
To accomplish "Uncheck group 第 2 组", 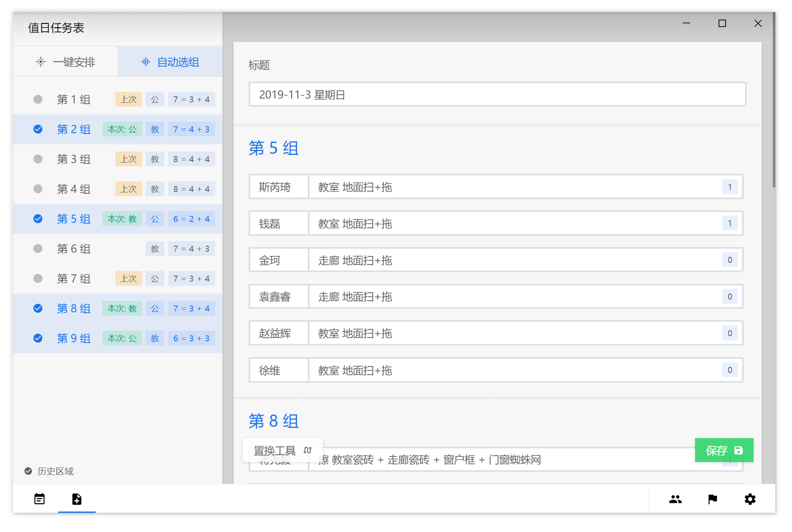I will click(x=38, y=129).
